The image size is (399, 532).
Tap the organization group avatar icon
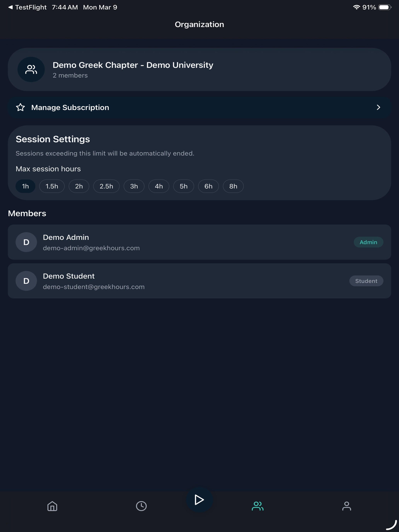pos(31,70)
